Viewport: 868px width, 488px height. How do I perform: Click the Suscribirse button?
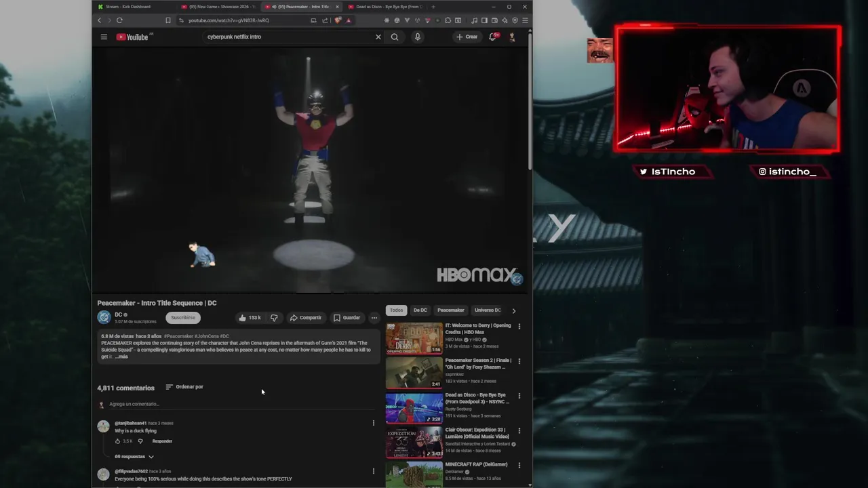(x=183, y=317)
